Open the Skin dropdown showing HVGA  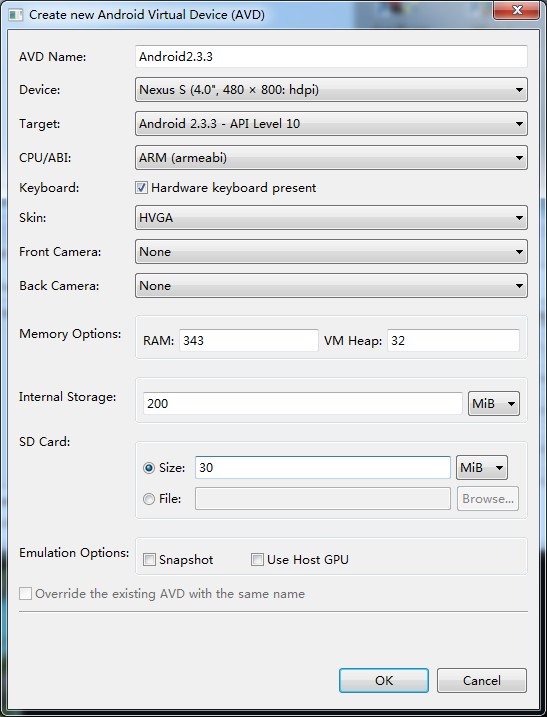[x=331, y=218]
